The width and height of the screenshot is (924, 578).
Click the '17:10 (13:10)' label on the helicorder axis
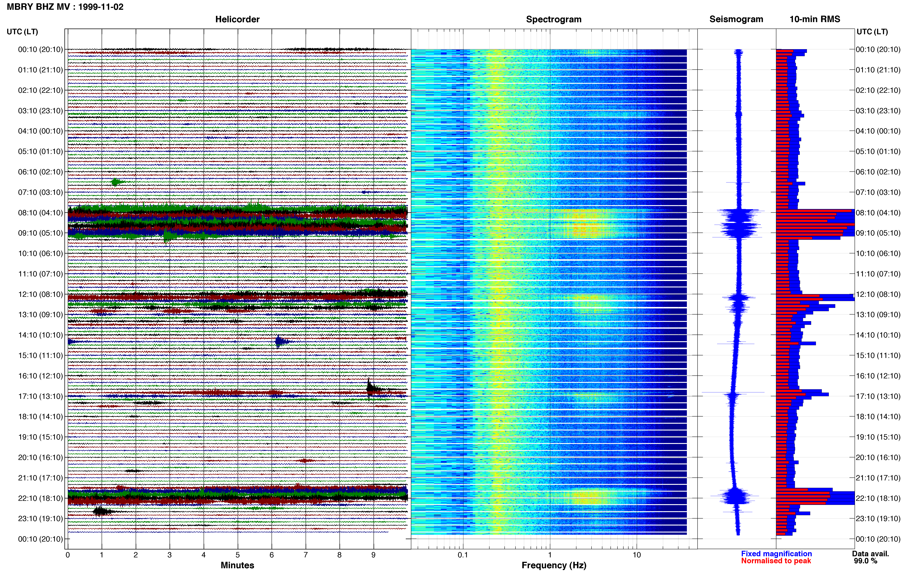40,396
